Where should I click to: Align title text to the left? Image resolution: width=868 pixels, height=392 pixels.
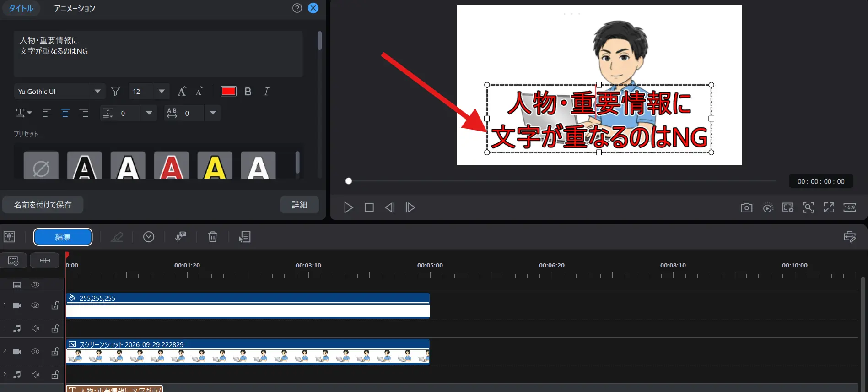[47, 113]
